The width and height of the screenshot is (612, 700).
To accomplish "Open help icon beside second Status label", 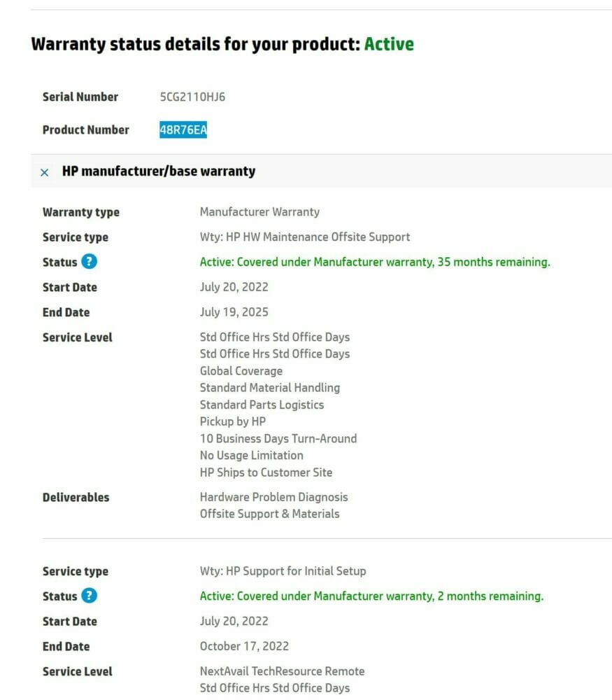I will tap(90, 595).
